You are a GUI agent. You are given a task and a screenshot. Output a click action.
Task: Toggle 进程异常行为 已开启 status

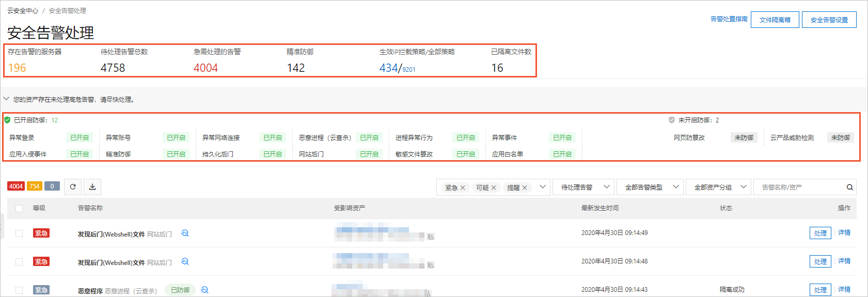[x=466, y=138]
